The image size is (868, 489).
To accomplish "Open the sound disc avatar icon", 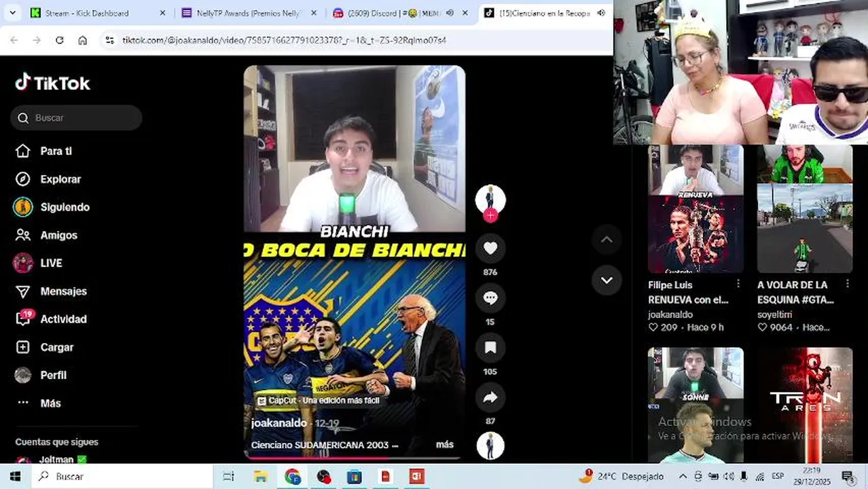I will (x=490, y=446).
